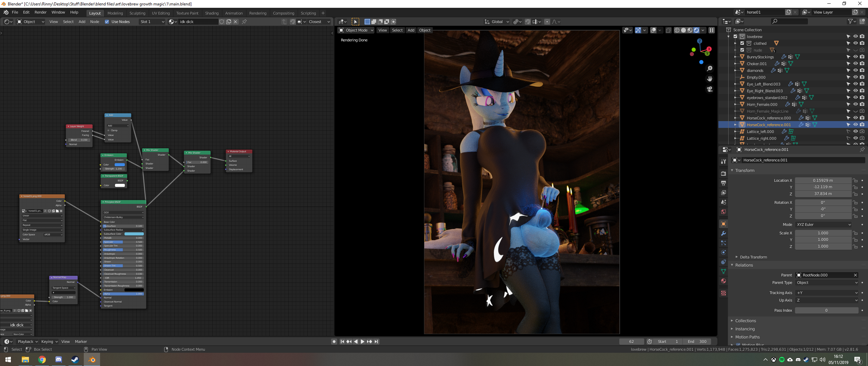868x366 pixels.
Task: Open File Explorer from the taskbar
Action: click(x=25, y=360)
